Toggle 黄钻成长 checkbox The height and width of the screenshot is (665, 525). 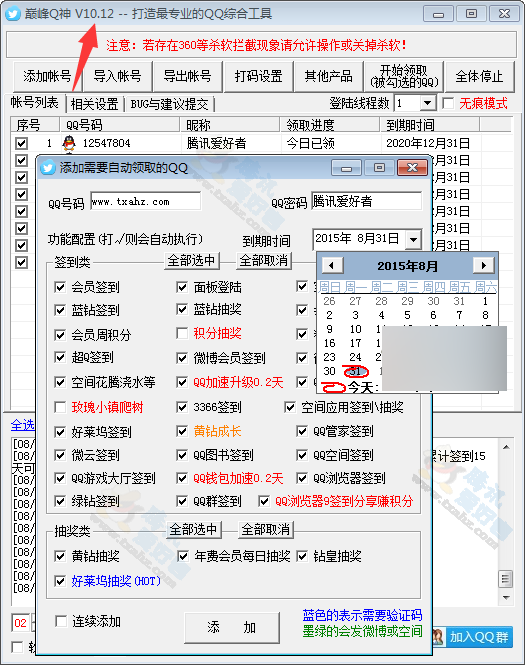pos(182,431)
